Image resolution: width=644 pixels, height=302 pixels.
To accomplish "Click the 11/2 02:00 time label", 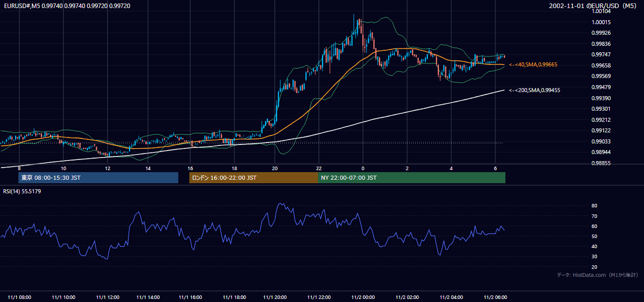I will (x=407, y=297).
